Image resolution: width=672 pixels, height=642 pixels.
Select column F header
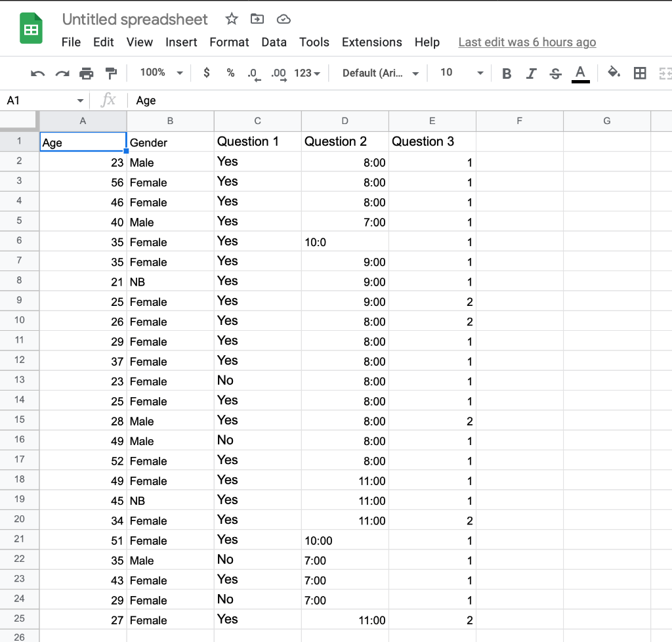[x=520, y=121]
